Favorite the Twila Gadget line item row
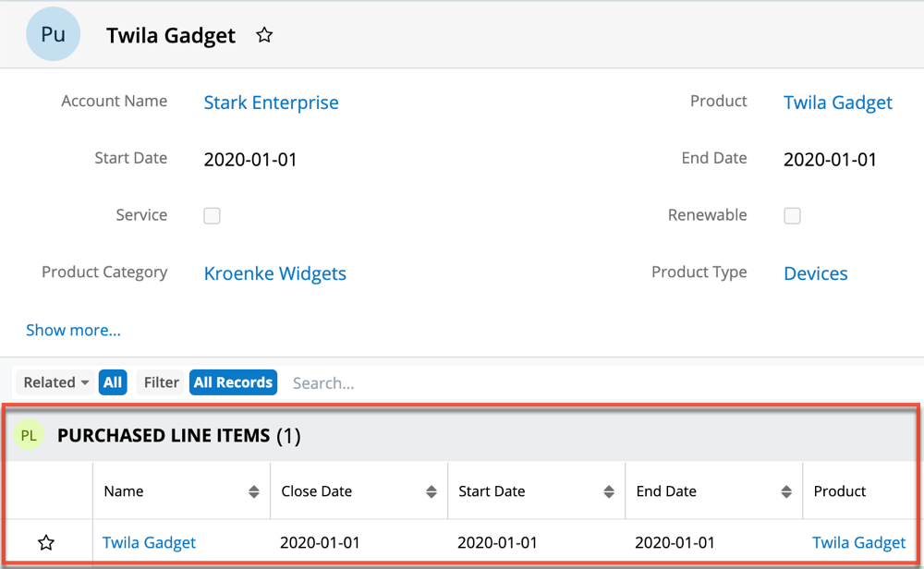The height and width of the screenshot is (569, 924). click(46, 543)
